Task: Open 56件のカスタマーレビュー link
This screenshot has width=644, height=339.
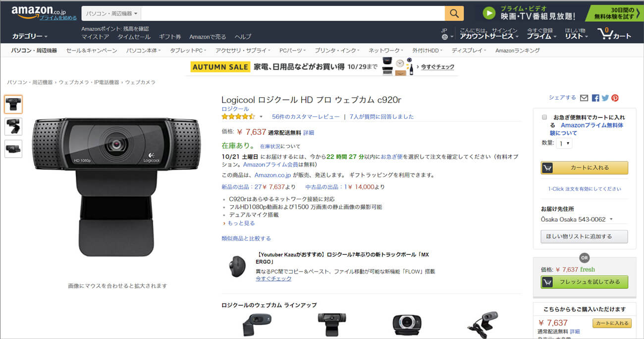Action: (306, 117)
